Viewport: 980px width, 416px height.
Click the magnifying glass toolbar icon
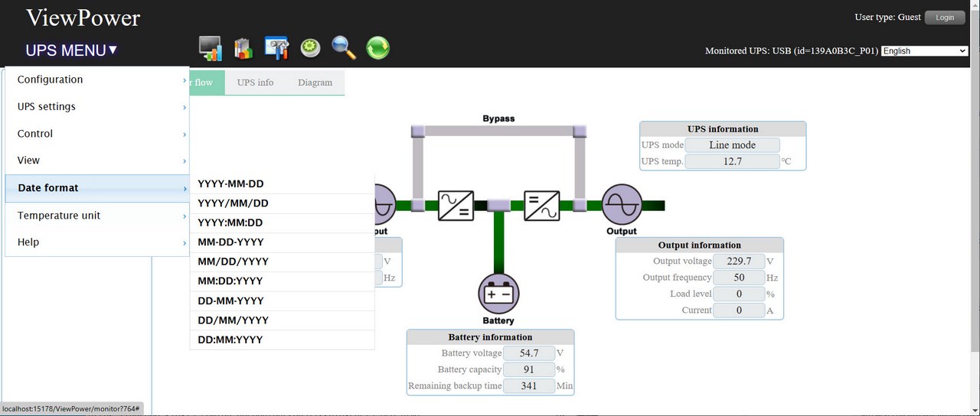point(344,48)
